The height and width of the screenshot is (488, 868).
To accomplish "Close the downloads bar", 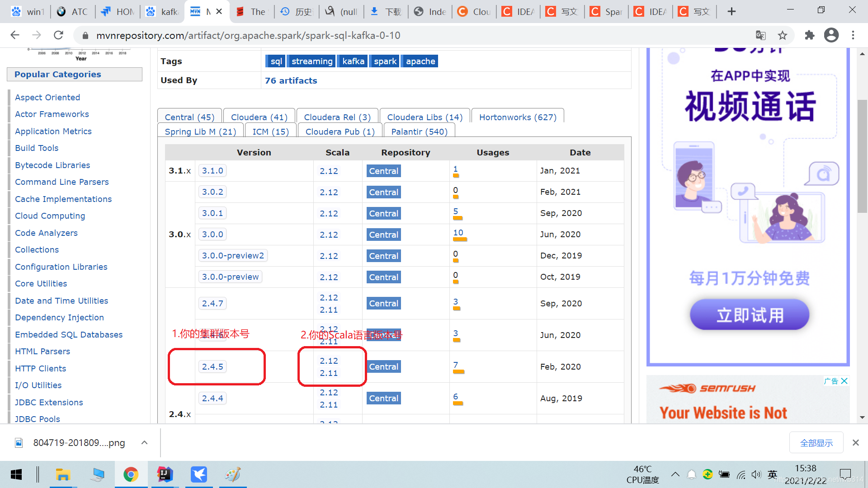I will pos(855,443).
